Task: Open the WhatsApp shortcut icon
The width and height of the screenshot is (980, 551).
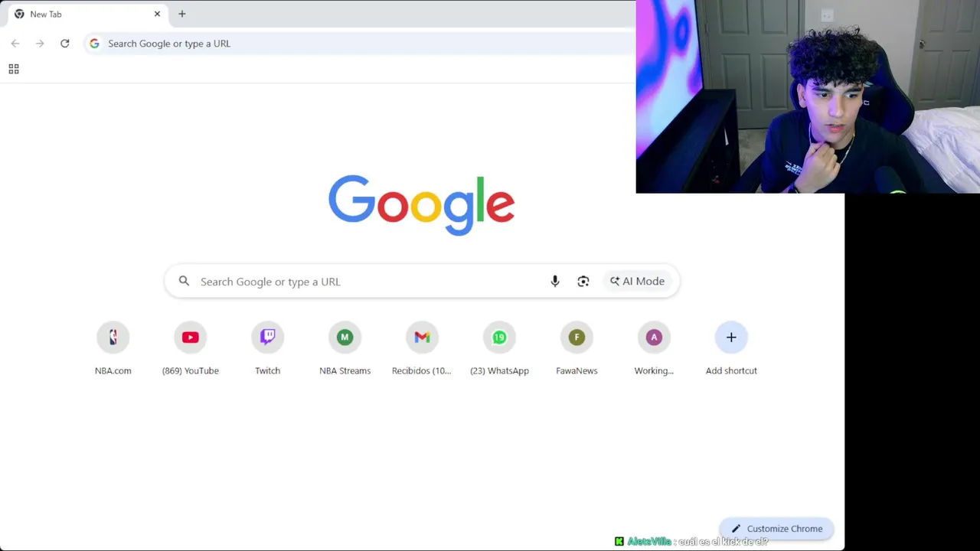Action: click(499, 337)
